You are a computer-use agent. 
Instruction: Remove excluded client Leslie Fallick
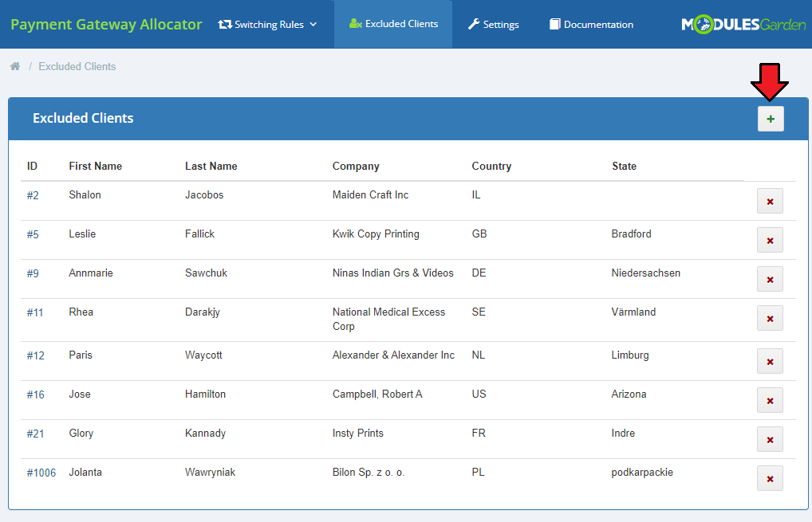click(770, 240)
